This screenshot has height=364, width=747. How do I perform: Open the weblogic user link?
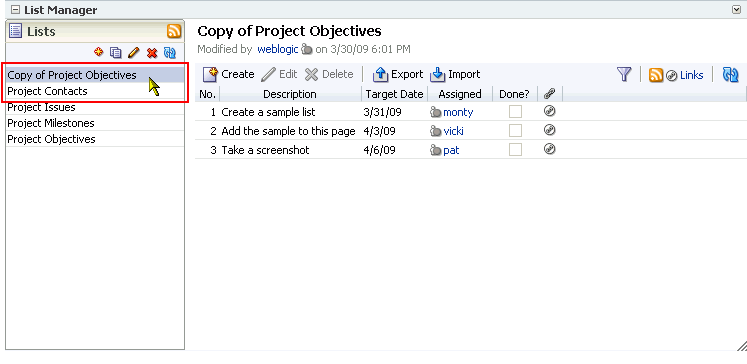(x=278, y=49)
